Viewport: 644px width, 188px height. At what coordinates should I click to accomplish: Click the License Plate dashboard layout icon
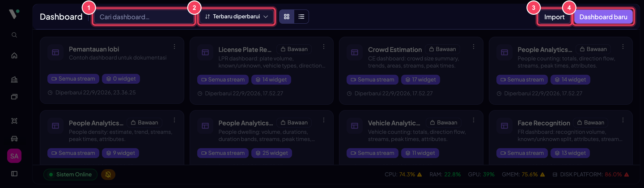205,52
